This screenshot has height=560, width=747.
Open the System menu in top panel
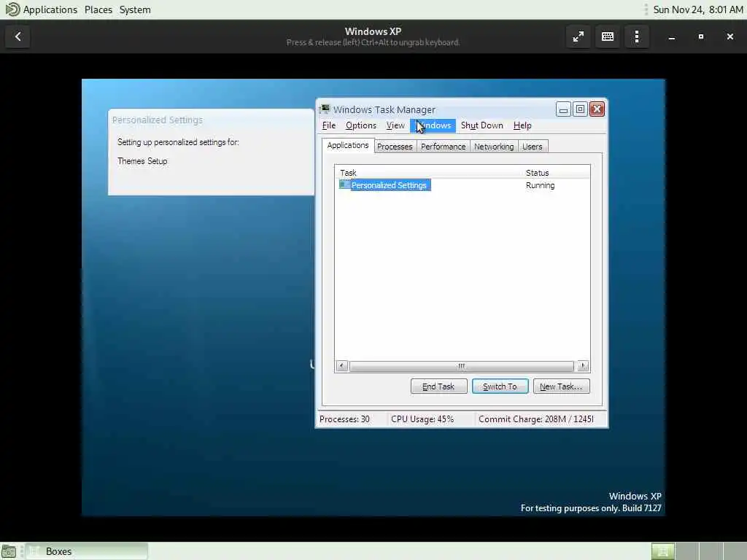[135, 9]
